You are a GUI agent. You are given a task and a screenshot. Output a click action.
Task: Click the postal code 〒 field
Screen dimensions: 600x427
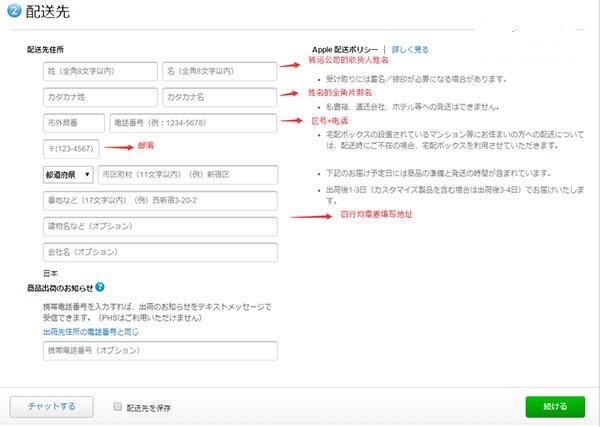(x=73, y=148)
